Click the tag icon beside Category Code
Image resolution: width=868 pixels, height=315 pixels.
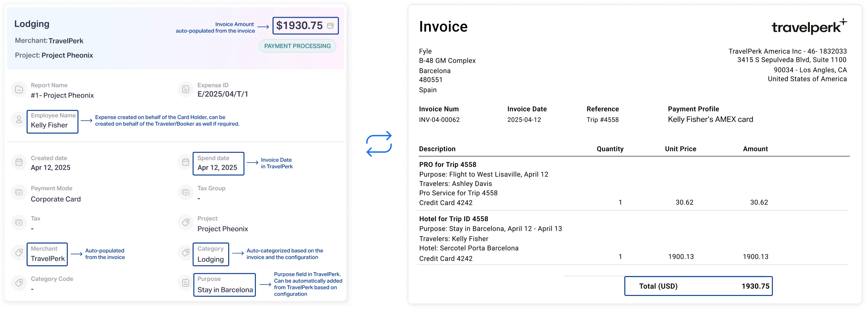pyautogui.click(x=19, y=283)
